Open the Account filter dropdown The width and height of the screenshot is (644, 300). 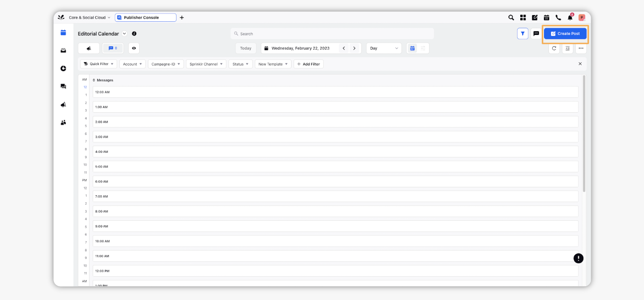(x=132, y=64)
